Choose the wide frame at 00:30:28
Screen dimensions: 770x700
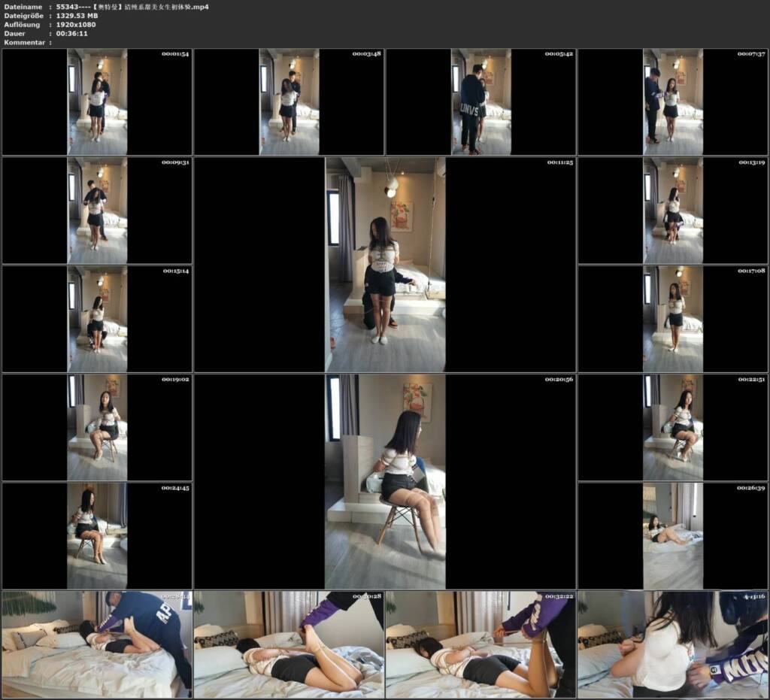(289, 644)
